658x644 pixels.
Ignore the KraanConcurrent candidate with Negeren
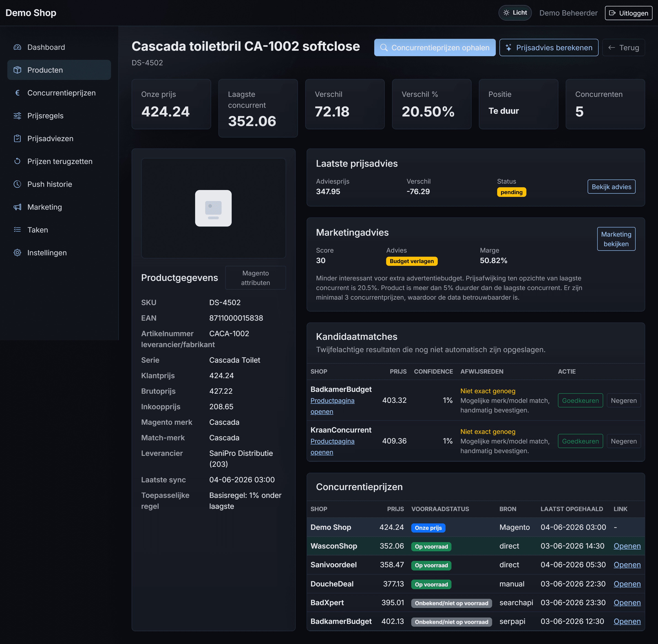click(624, 441)
